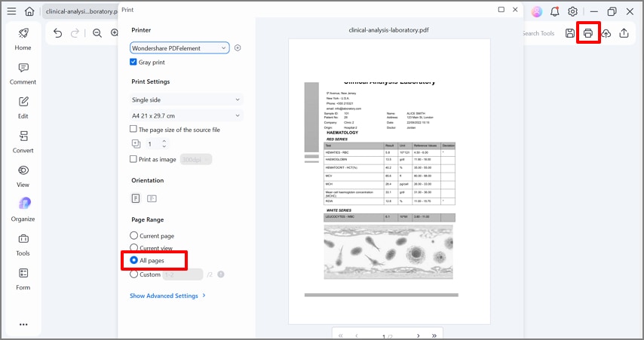The height and width of the screenshot is (340, 644).
Task: Enable the page size of source file
Action: click(133, 129)
